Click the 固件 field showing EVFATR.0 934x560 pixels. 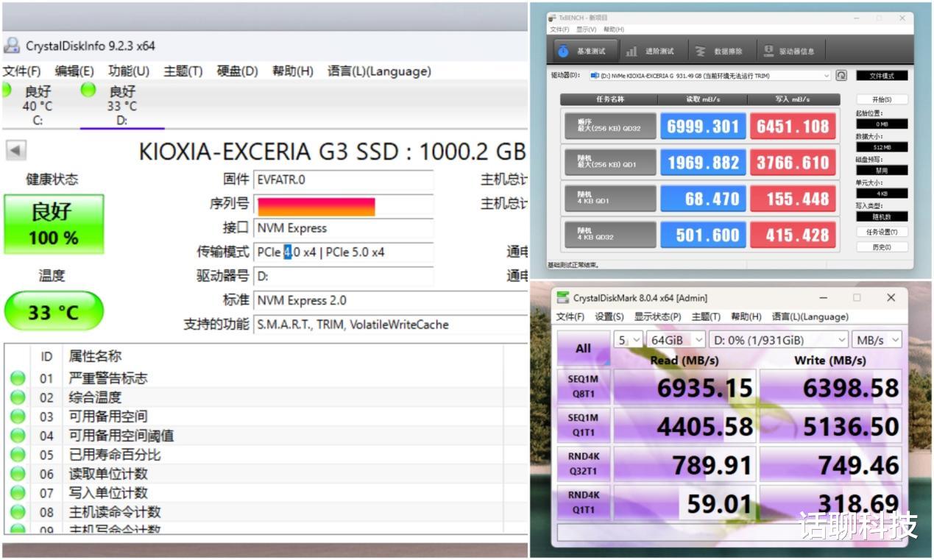[x=344, y=180]
